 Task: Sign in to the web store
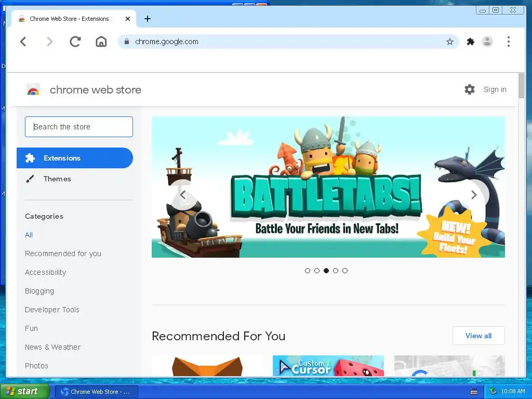[495, 89]
